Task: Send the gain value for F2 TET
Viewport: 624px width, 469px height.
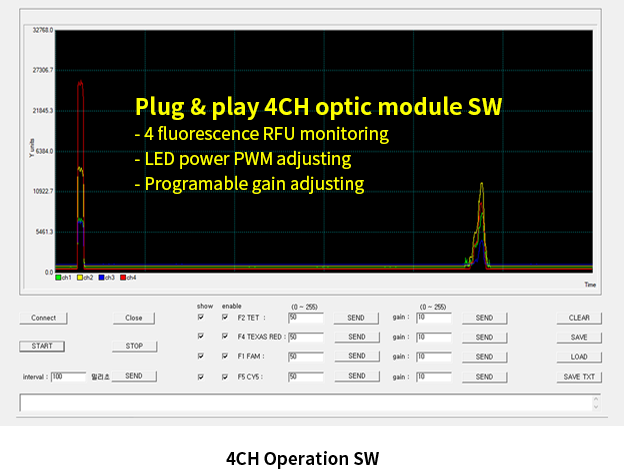Action: 484,318
